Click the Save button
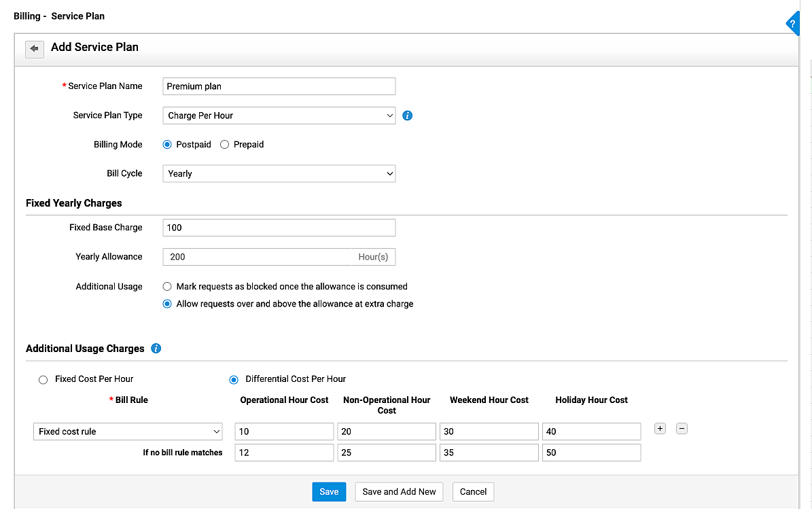812x509 pixels. point(329,492)
